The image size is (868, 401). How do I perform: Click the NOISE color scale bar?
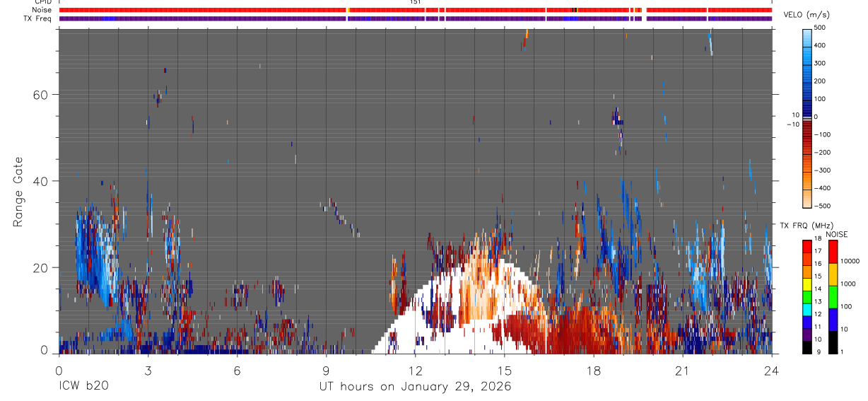tap(832, 297)
